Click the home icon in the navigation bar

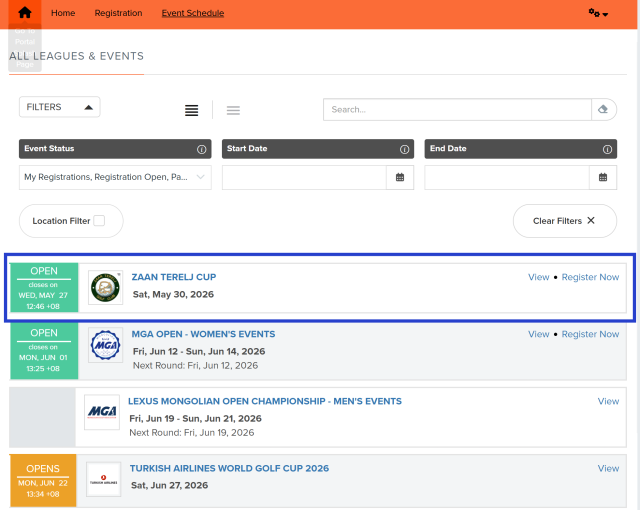[x=25, y=13]
